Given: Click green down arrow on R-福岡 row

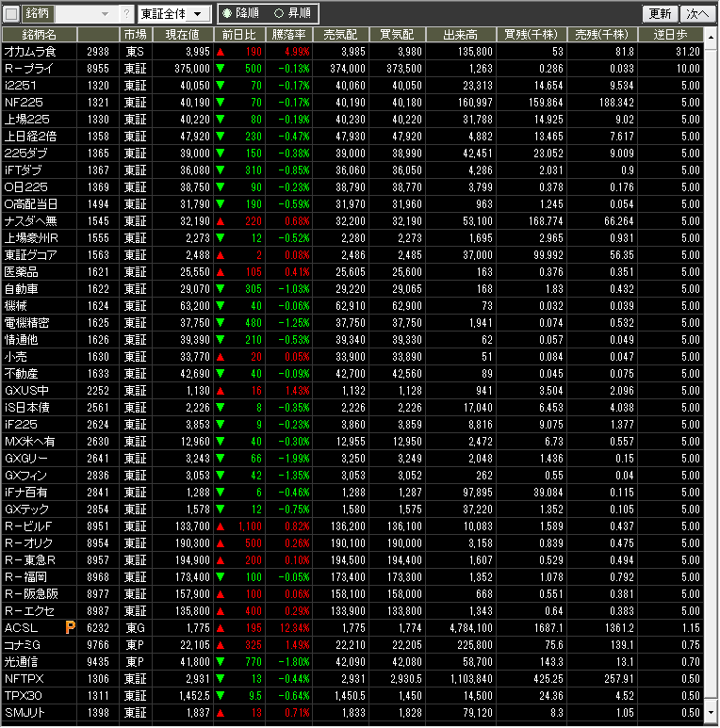Looking at the screenshot, I should click(221, 577).
